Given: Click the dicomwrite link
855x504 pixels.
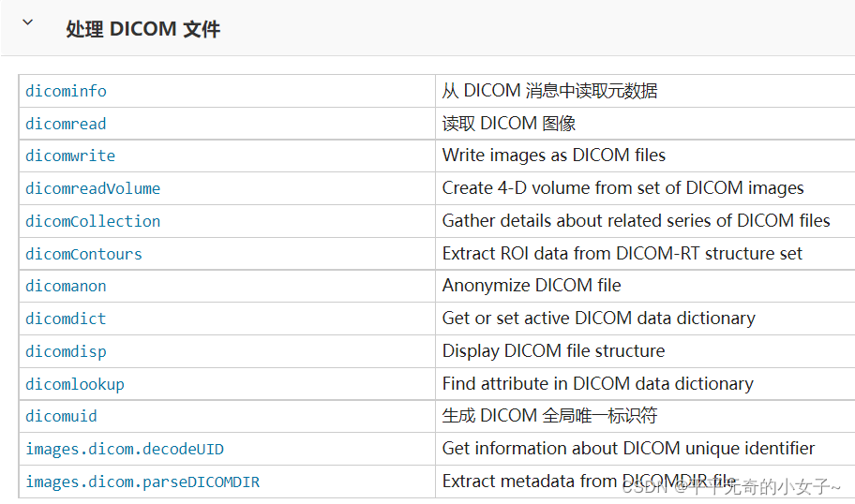Looking at the screenshot, I should [x=70, y=156].
